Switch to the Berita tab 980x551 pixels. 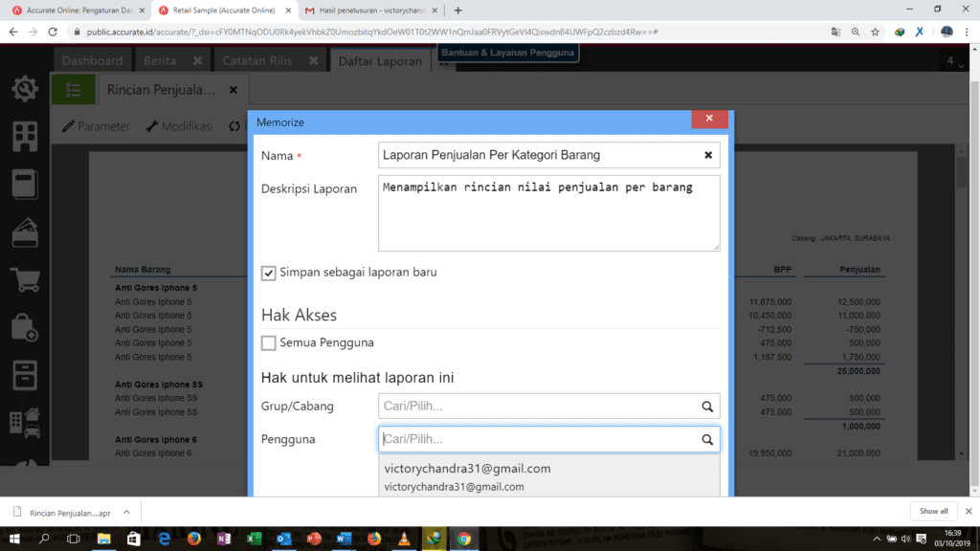160,60
